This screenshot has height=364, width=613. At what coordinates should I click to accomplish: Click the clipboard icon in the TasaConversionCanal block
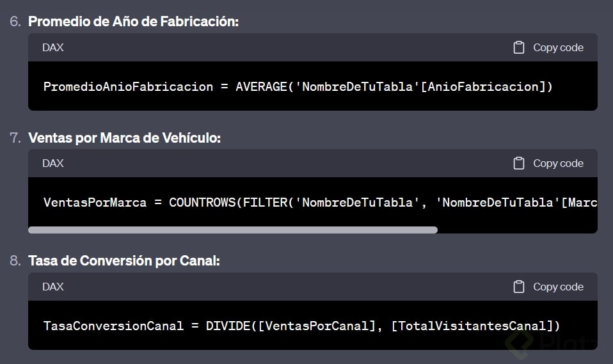(x=519, y=287)
